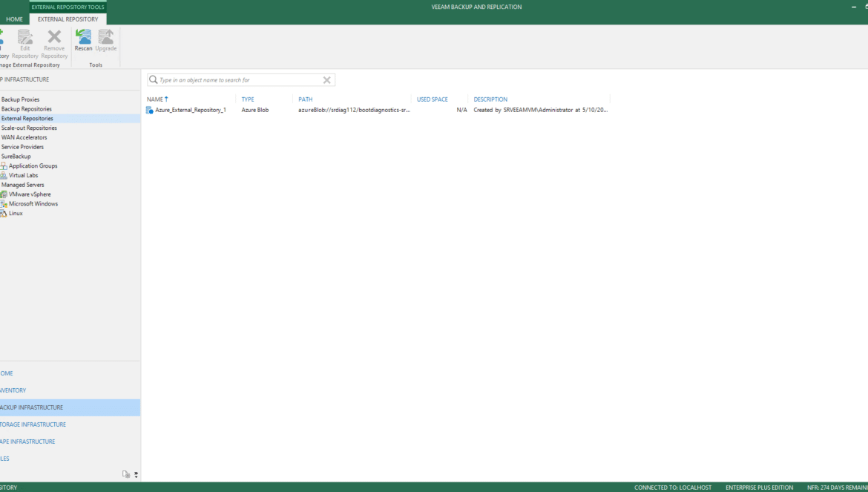Click the Created by SRVEEAMVM description cell

pyautogui.click(x=540, y=110)
